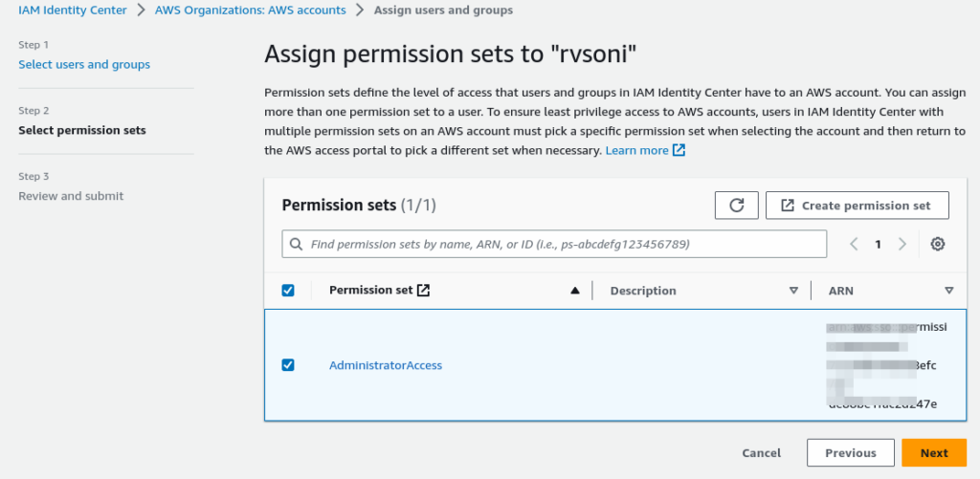Open the AdministratorAccess permission set link
This screenshot has width=980, height=479.
386,365
